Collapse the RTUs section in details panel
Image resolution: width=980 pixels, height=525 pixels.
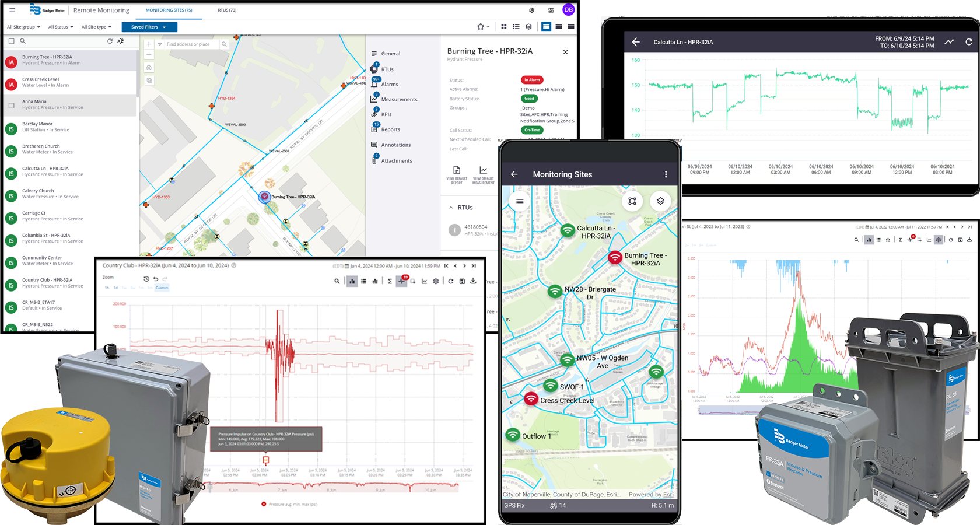click(x=451, y=208)
